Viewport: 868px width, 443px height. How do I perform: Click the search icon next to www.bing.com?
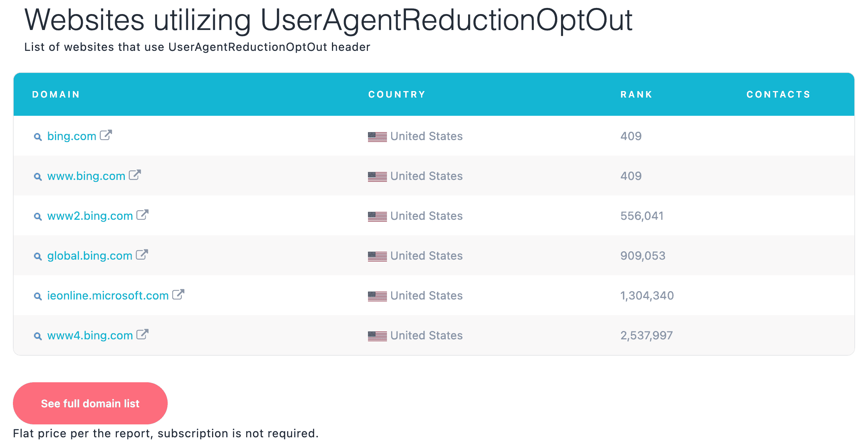click(38, 177)
